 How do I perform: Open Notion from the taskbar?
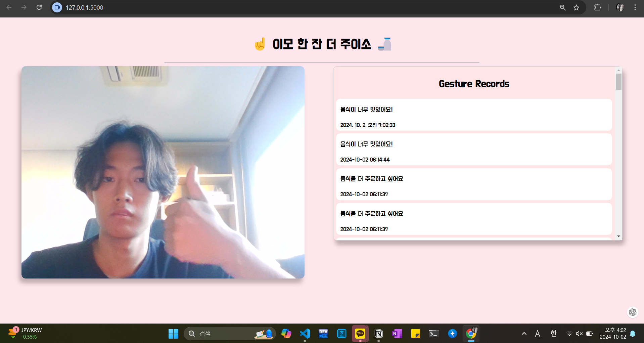click(x=379, y=334)
